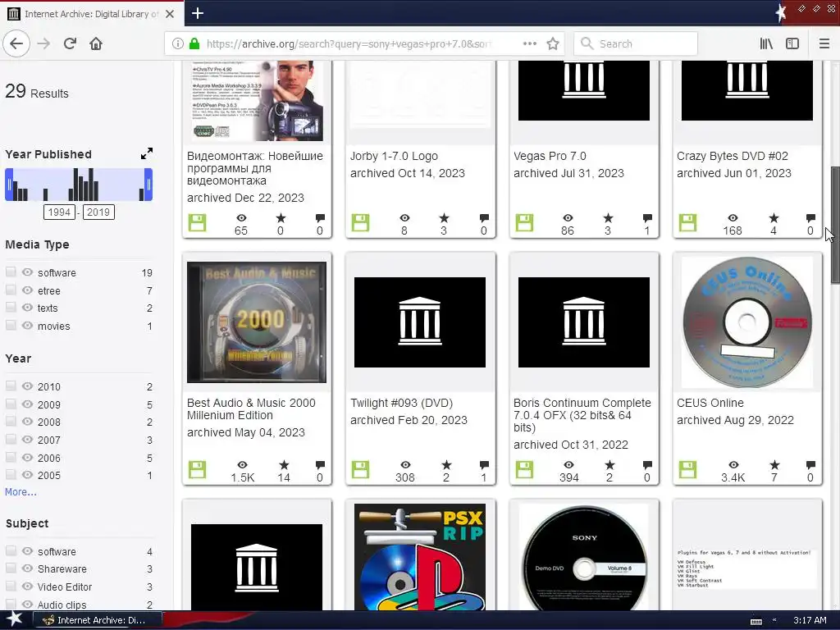Click views eye icon on Twilight #093 card
This screenshot has height=630, width=840.
405,465
